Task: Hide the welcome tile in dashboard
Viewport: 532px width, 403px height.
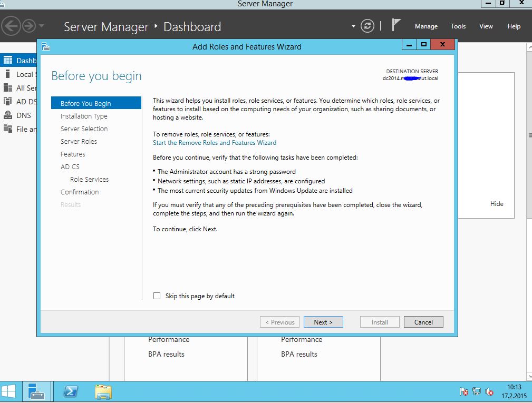Action: 497,204
